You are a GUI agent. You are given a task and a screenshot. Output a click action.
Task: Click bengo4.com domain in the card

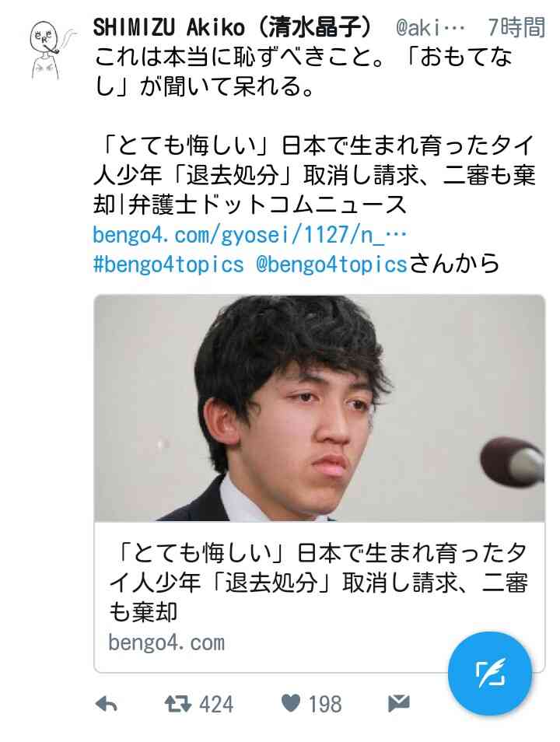tap(166, 642)
